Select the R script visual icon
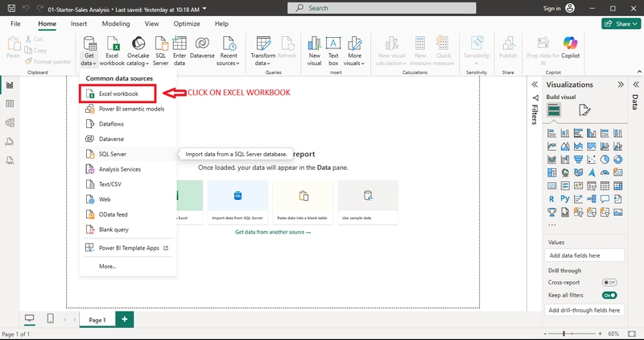The image size is (644, 340). point(551,199)
